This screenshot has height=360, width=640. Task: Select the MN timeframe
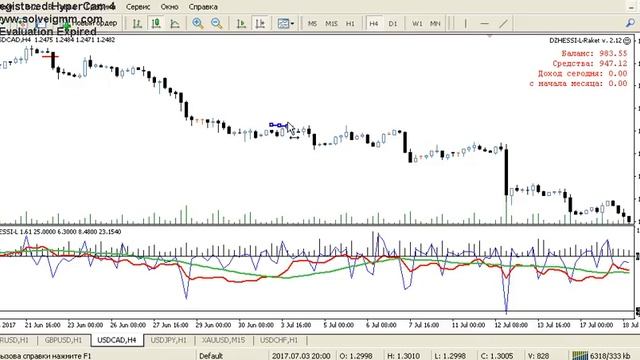coord(435,24)
